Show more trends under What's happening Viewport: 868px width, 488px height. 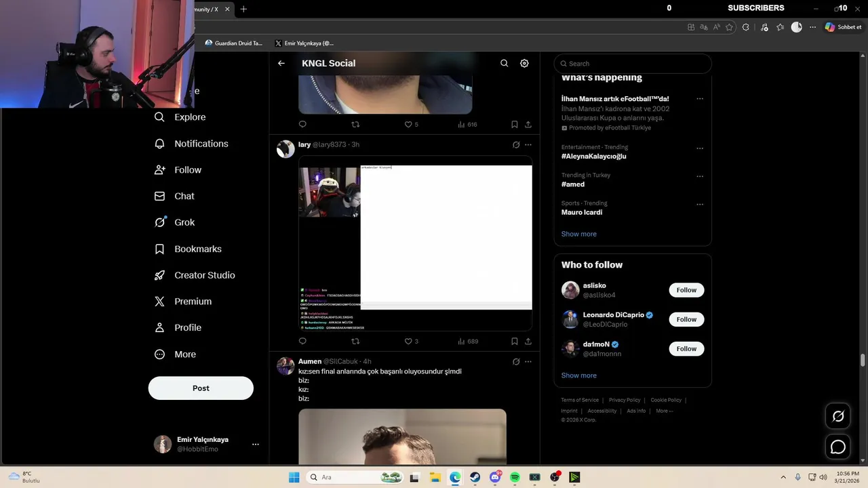(x=579, y=234)
